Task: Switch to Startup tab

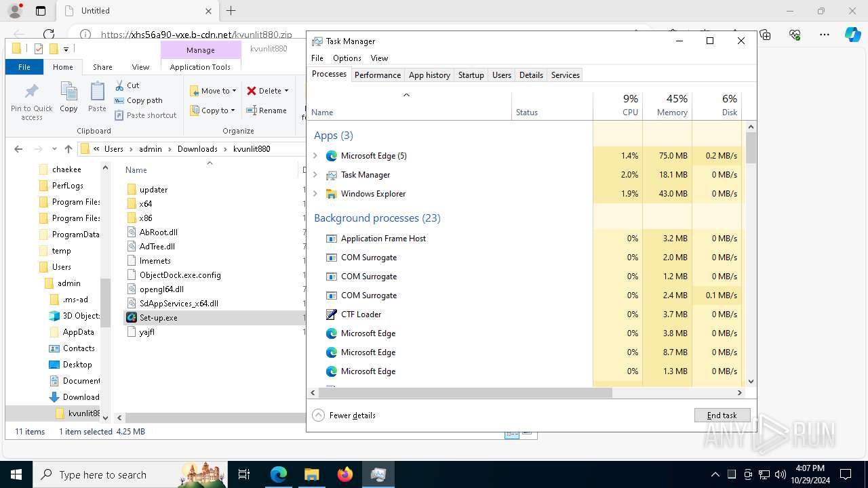Action: 471,75
